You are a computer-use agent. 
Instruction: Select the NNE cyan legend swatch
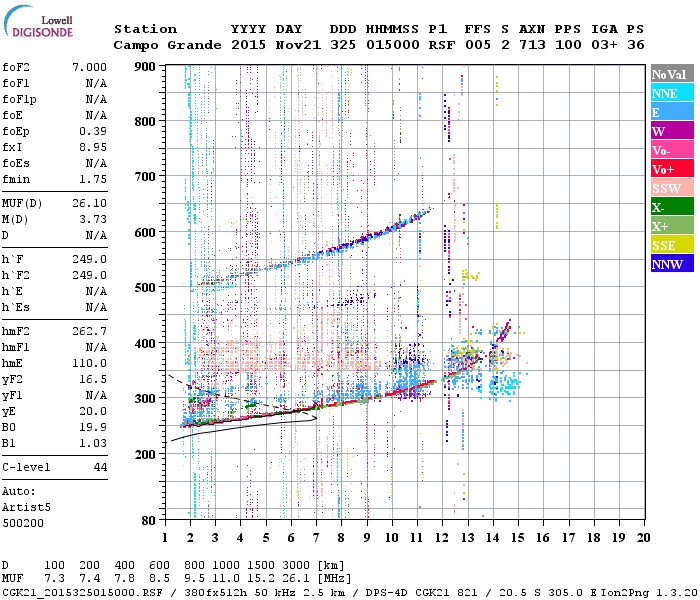(672, 93)
